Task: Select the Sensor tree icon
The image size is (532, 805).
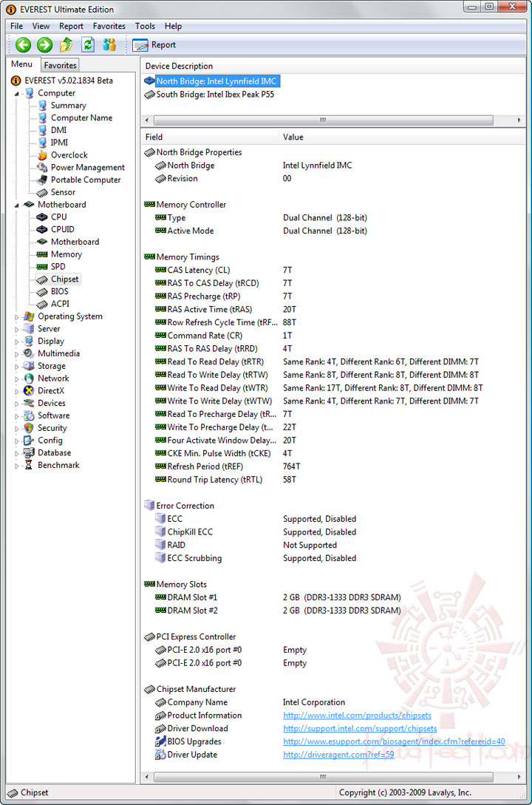Action: coord(43,192)
